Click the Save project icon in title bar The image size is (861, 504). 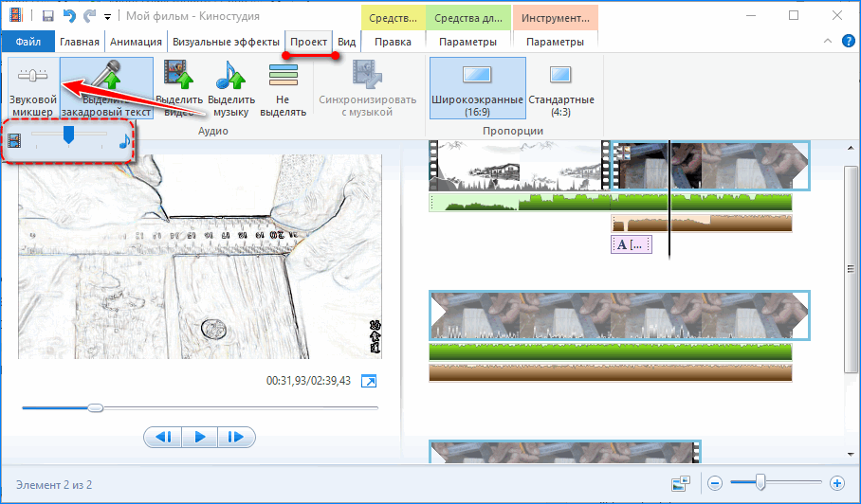tap(46, 15)
